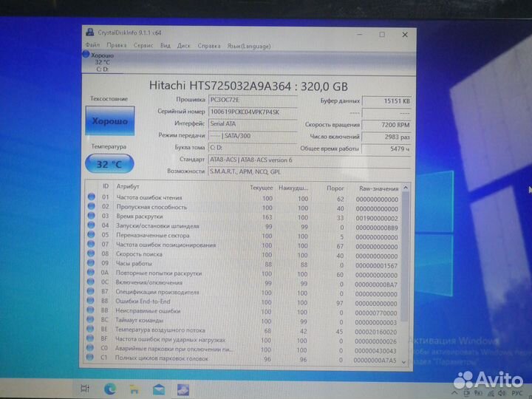This screenshot has width=532, height=399.
Task: Click the CrystalDiskInfo icon on the taskbar
Action: pos(183,389)
